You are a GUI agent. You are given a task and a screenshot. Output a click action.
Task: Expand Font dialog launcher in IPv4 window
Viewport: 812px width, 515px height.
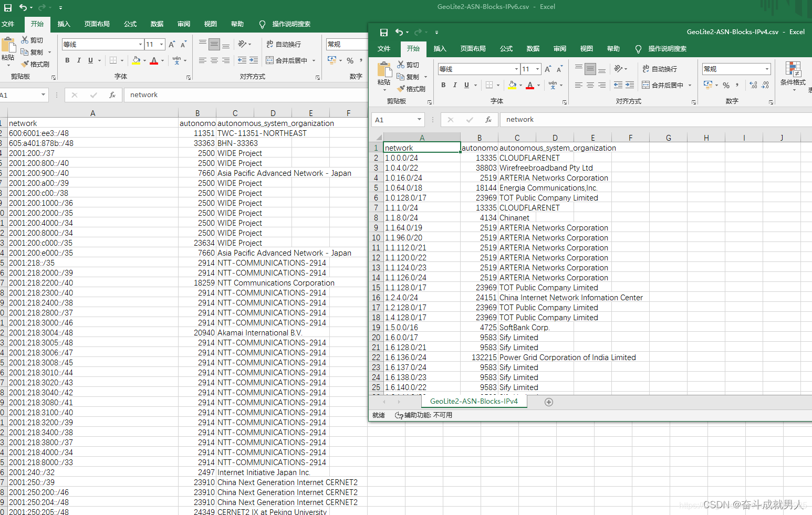565,102
